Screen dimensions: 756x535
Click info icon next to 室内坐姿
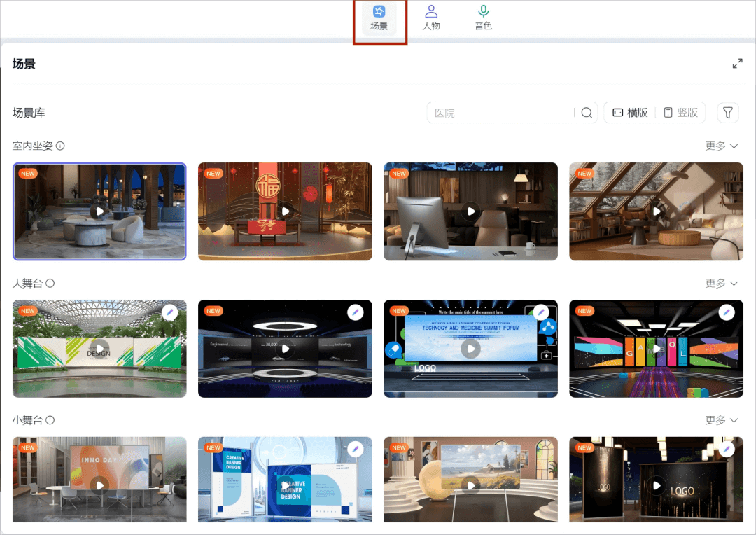pyautogui.click(x=60, y=146)
